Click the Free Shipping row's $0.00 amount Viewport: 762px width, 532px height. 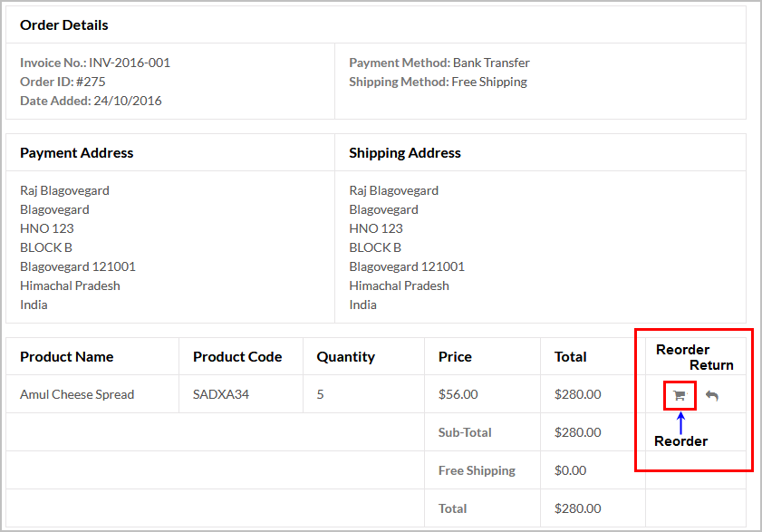(570, 470)
